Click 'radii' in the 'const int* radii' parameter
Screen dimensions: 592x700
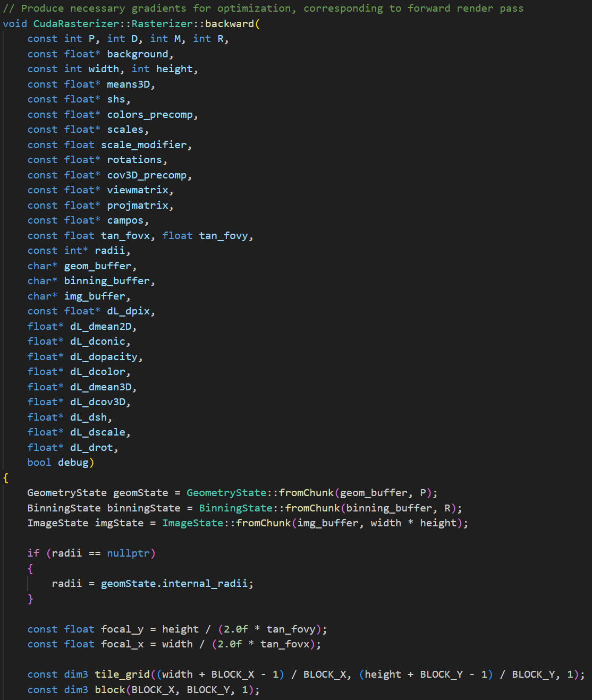[x=110, y=251]
